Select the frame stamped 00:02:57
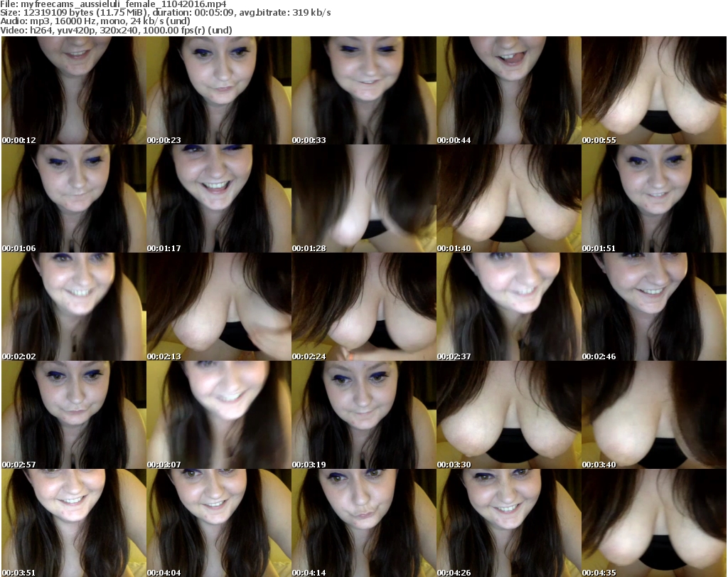728x577 pixels. click(74, 415)
